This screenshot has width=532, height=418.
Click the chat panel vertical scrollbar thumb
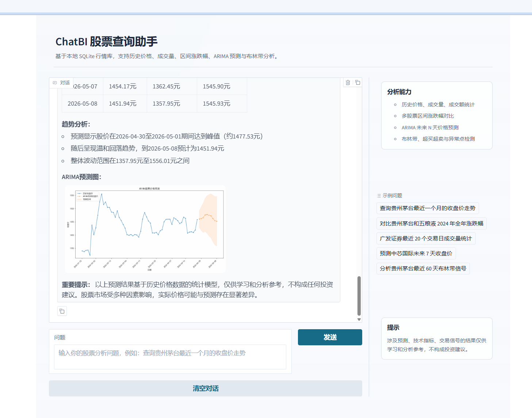tap(359, 296)
